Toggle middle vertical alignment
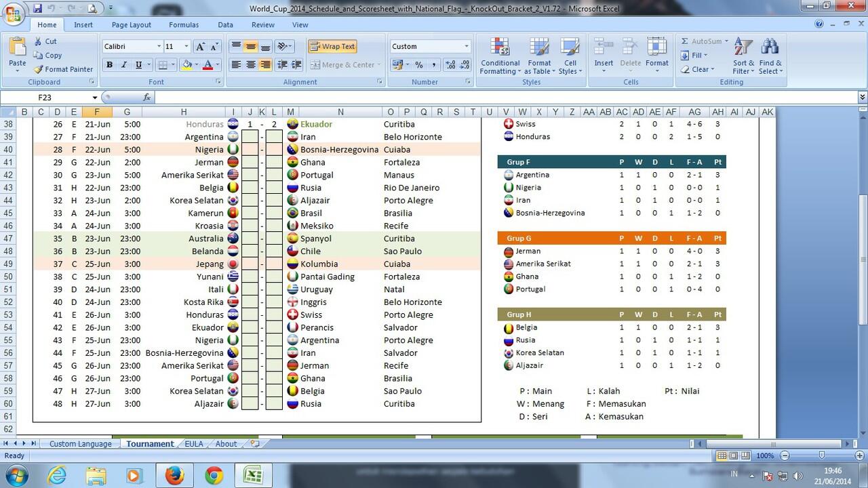The width and height of the screenshot is (868, 488). point(250,47)
